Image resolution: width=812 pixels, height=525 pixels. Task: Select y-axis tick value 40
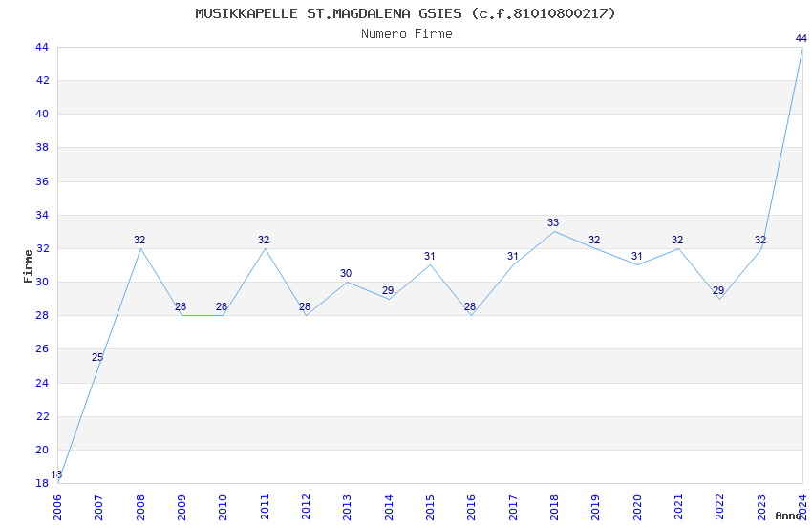pos(42,114)
